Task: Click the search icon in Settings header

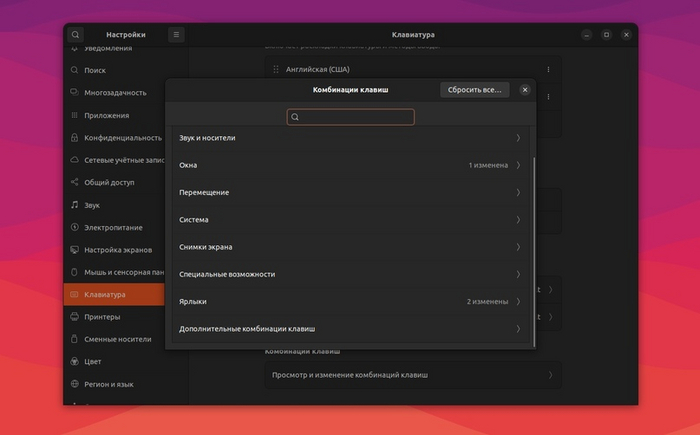Action: click(75, 34)
